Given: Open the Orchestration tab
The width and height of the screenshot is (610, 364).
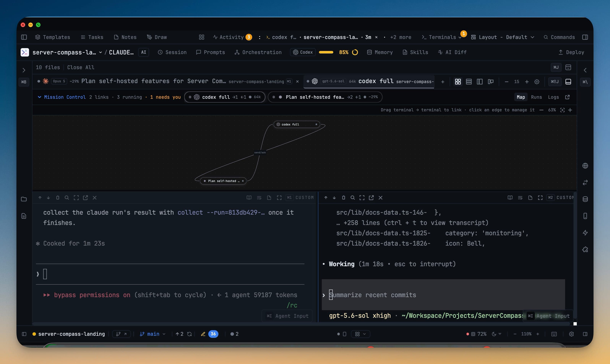Looking at the screenshot, I should tap(258, 52).
